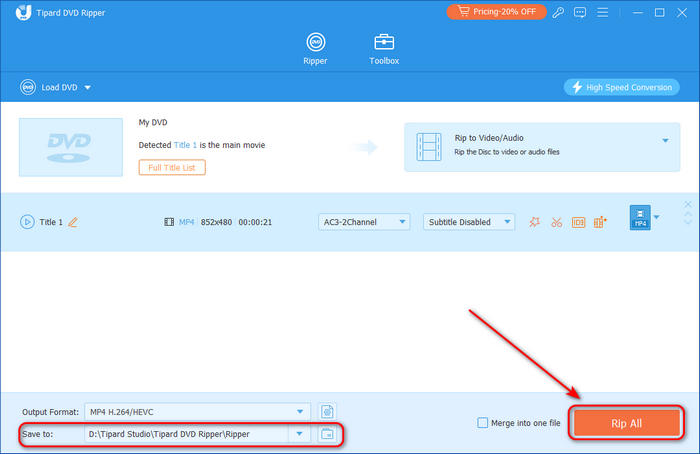Open the Output Format MP4 H.264/HEVC dropdown
700x454 pixels.
pyautogui.click(x=197, y=412)
